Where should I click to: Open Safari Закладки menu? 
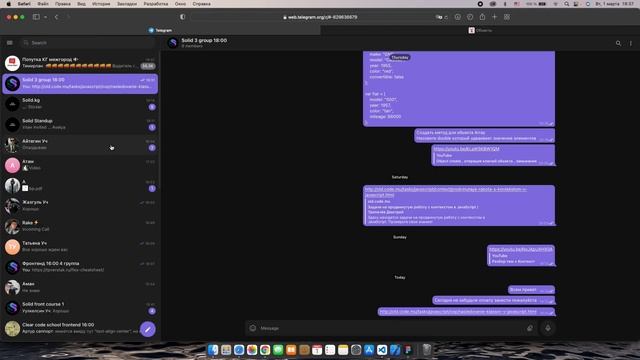(x=127, y=4)
